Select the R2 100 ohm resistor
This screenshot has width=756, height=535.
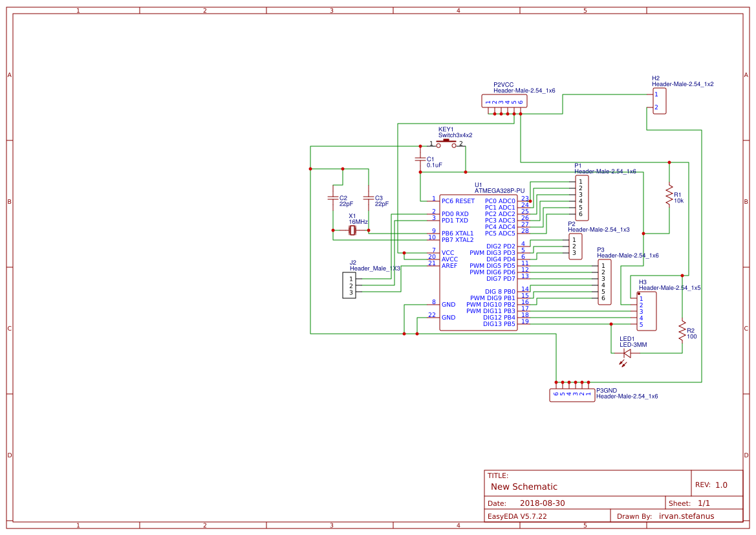tap(682, 331)
